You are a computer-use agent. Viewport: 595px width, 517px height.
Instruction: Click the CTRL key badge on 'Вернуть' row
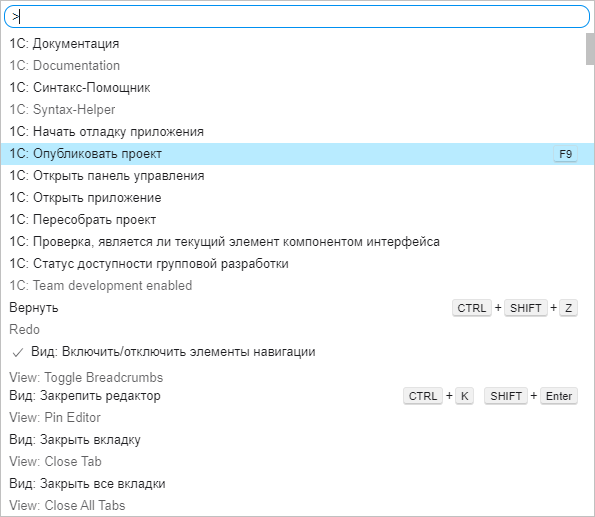pyautogui.click(x=472, y=308)
